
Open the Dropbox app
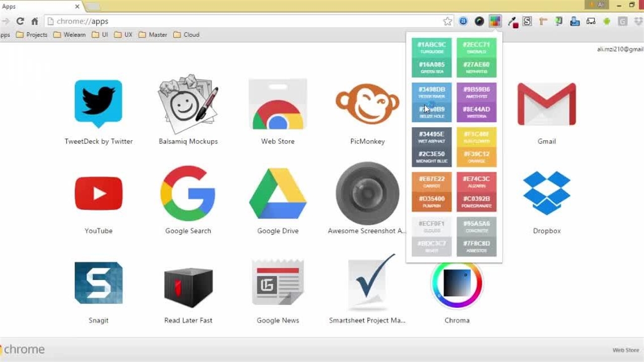(546, 194)
